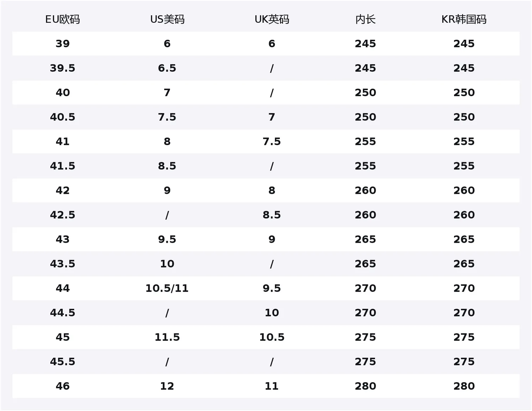The image size is (532, 411).
Task: Select the KR韩国码 column header
Action: pos(464,19)
